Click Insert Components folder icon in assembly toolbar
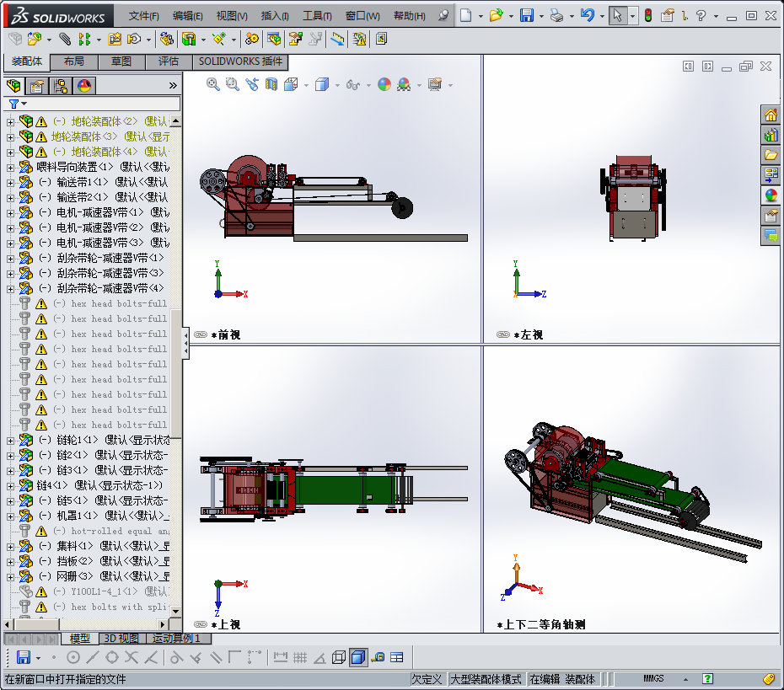The image size is (784, 690). coord(34,39)
